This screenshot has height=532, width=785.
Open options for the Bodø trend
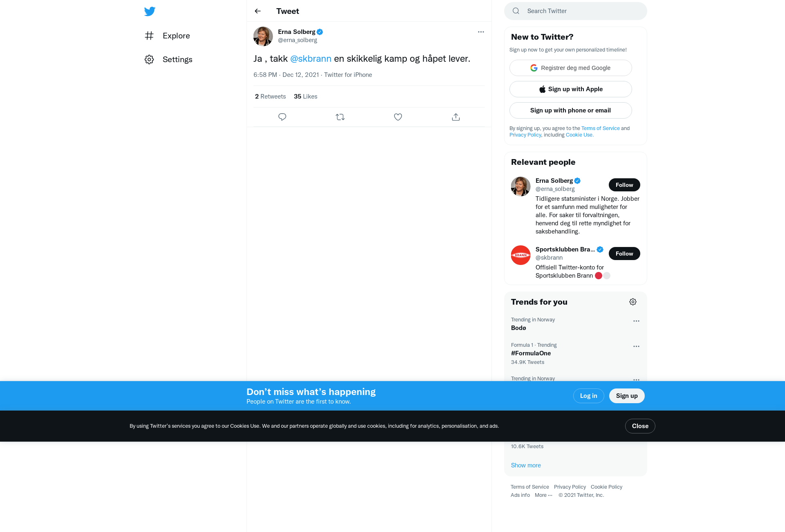click(636, 321)
